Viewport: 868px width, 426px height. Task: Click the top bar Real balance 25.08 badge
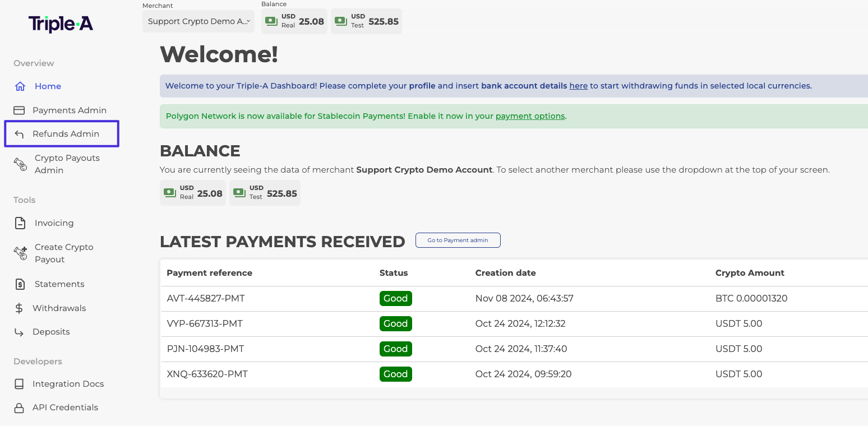(294, 21)
